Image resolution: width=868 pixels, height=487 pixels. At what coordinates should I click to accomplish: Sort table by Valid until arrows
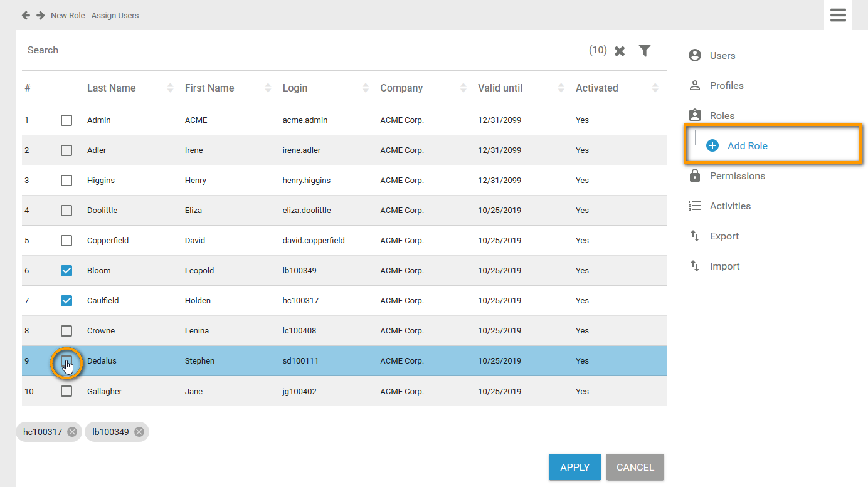(561, 88)
